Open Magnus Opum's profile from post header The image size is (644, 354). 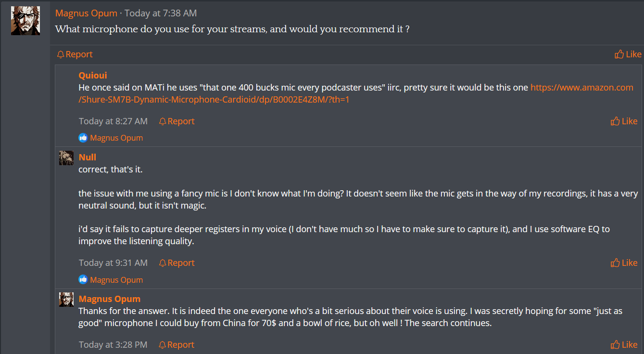pos(86,13)
